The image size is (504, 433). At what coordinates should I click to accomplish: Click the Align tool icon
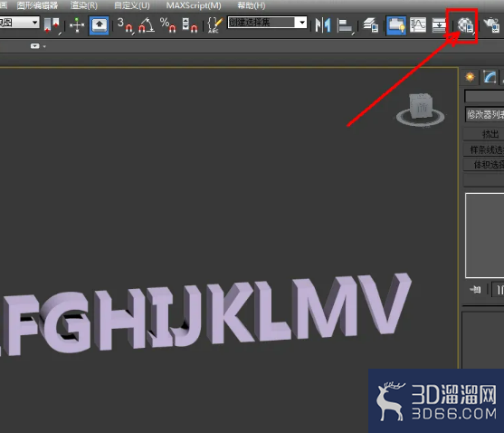[346, 25]
